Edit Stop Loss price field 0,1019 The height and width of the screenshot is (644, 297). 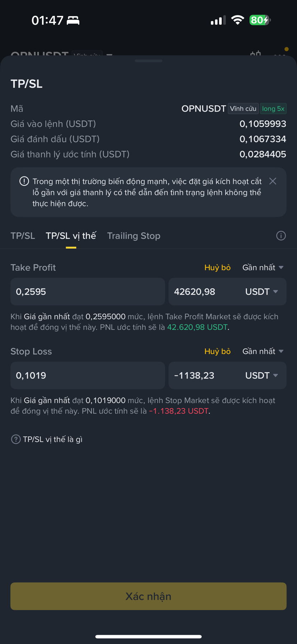[88, 375]
